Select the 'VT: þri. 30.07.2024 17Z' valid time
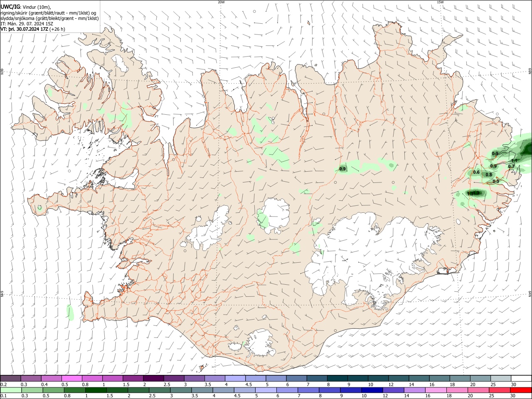 (x=24, y=29)
